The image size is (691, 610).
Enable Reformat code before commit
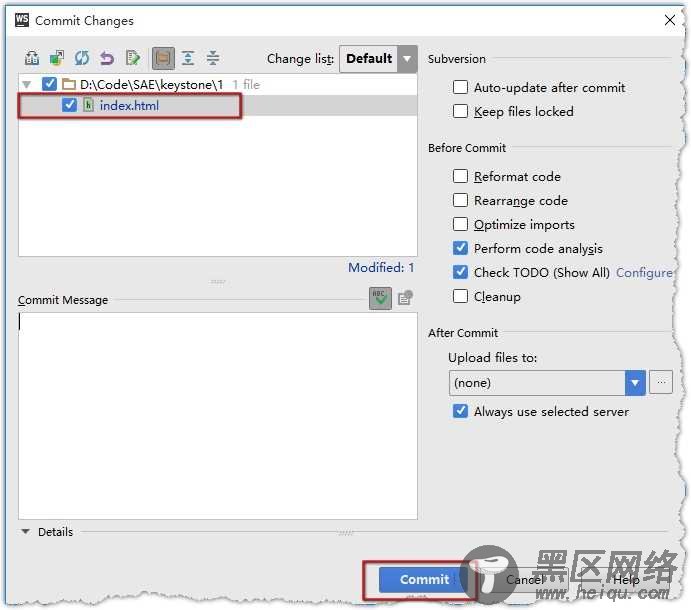[x=460, y=176]
